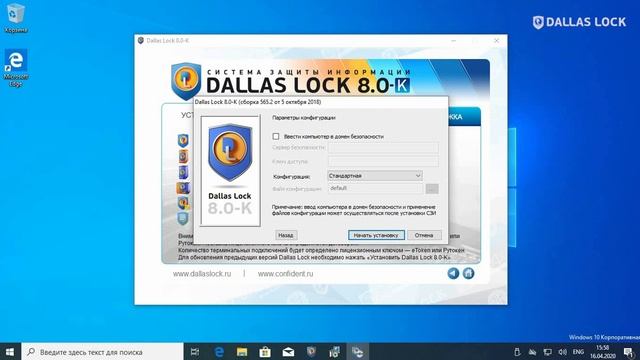Open Task View on the taskbar
This screenshot has width=640, height=360.
point(195,352)
